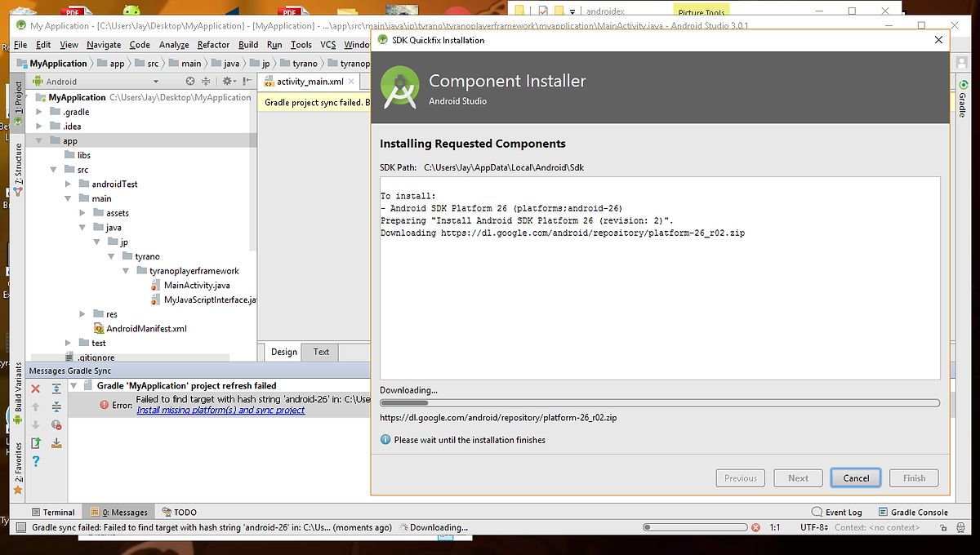Expand the assets folder

click(x=83, y=213)
